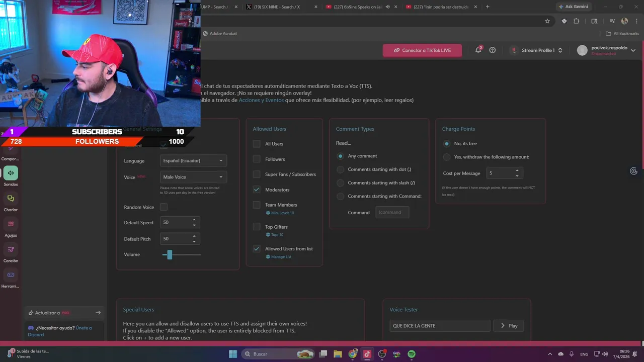Open the Agujas sidebar icon

pyautogui.click(x=11, y=224)
